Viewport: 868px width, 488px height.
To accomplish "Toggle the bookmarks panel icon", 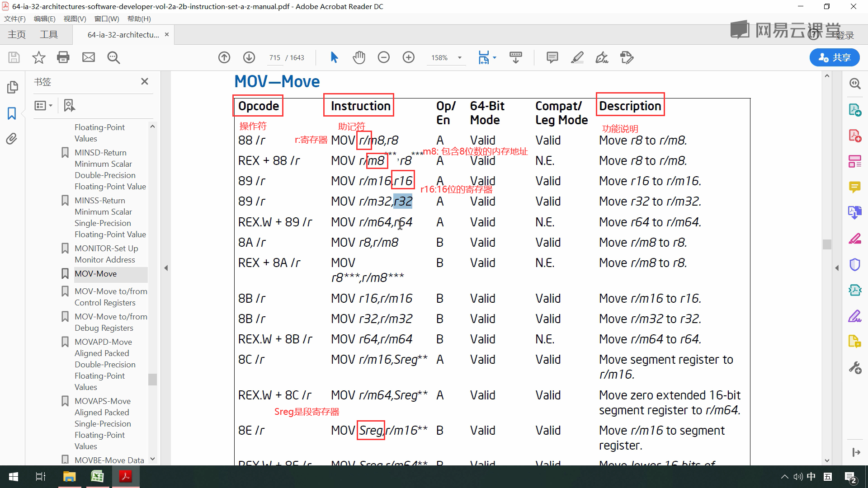I will coord(12,113).
